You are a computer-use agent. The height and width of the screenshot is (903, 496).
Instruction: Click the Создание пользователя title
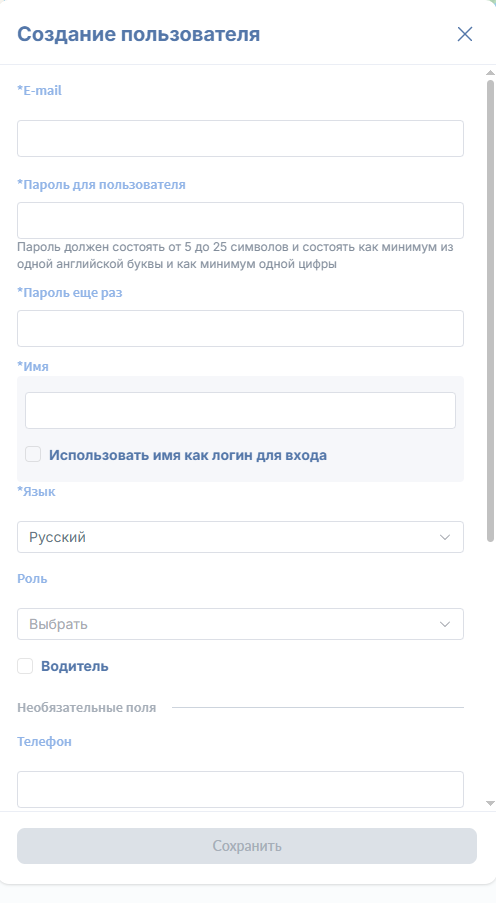[138, 34]
